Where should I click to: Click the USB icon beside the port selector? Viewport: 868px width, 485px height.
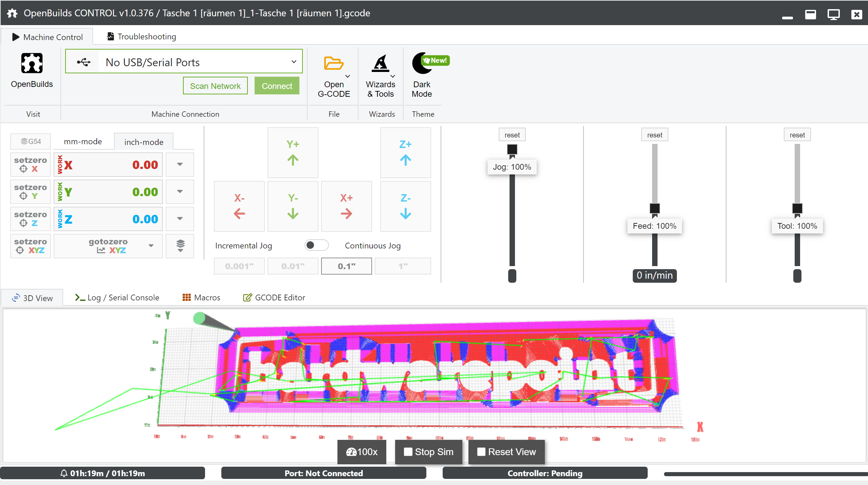(x=84, y=62)
